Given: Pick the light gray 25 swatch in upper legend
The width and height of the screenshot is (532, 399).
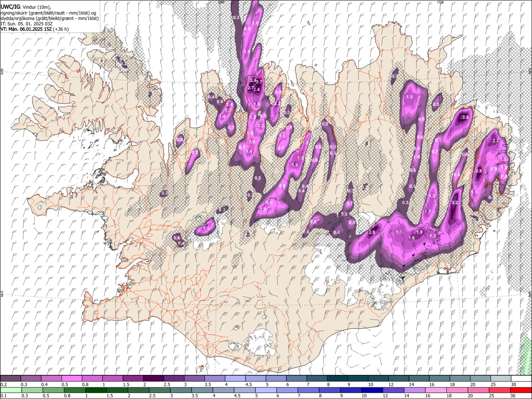Looking at the screenshot, I should point(500,379).
